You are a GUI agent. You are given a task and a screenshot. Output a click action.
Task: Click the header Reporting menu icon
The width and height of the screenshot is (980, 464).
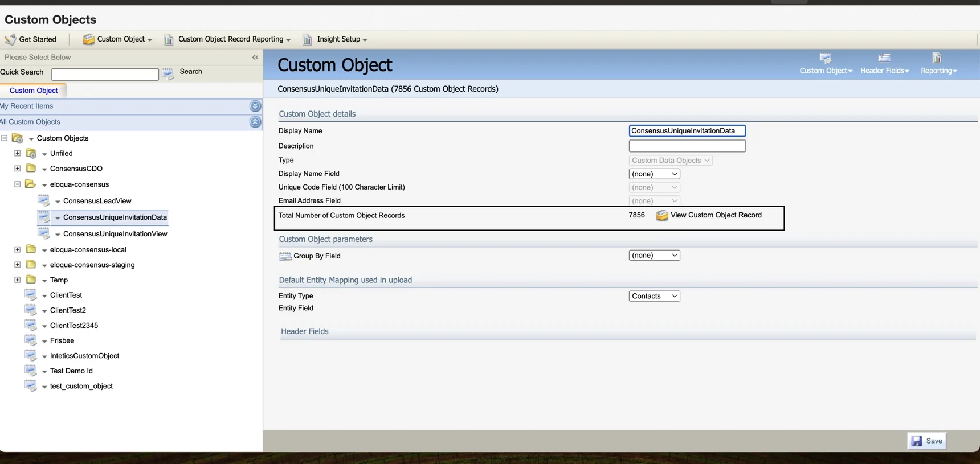point(937,58)
